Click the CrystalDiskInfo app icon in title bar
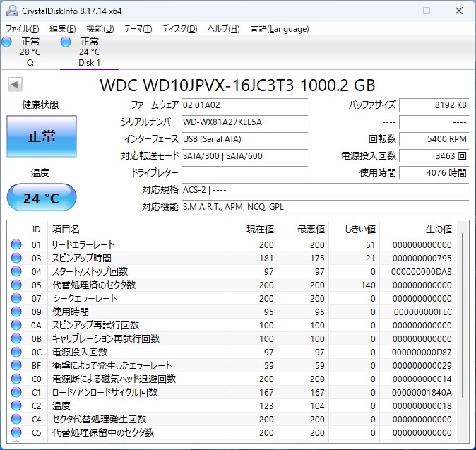 pos(12,11)
